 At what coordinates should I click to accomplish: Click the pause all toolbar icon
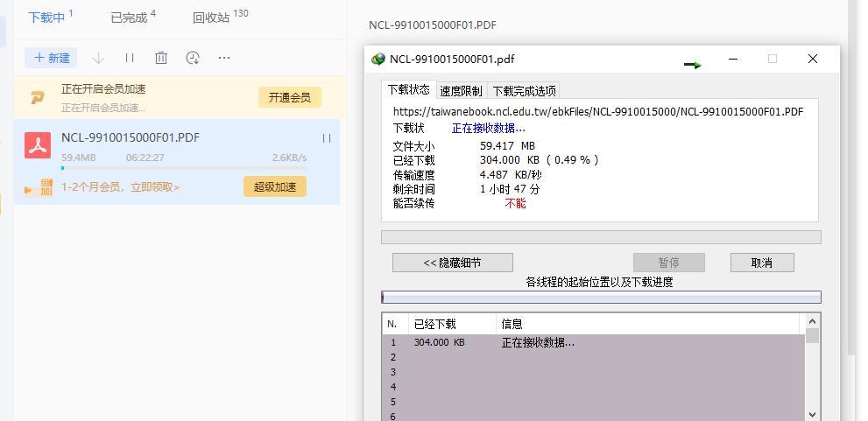click(x=130, y=58)
